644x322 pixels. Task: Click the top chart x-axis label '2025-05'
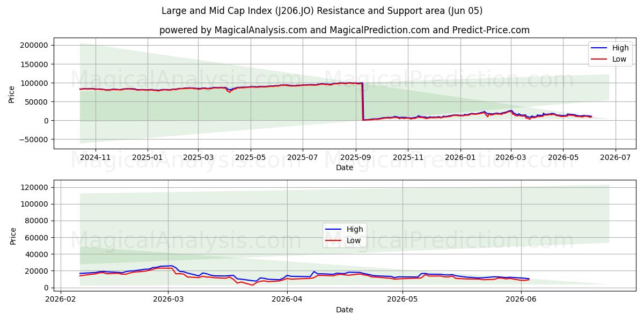250,157
